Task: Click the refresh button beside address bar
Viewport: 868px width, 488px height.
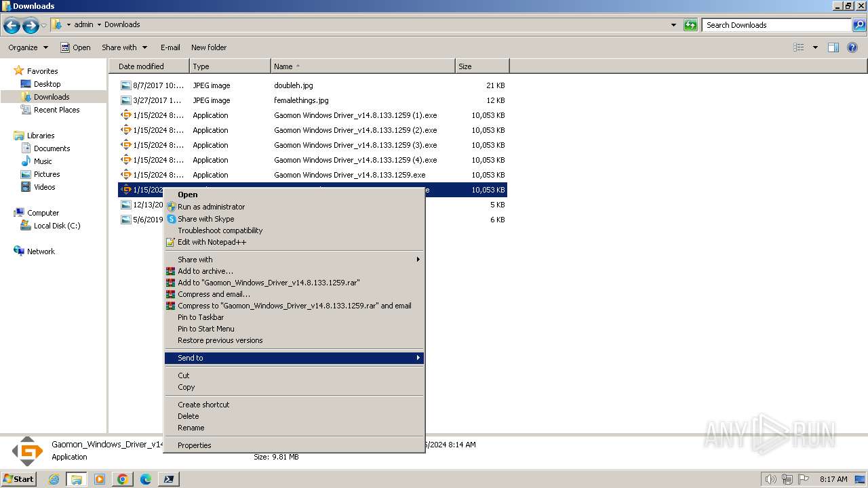Action: (x=690, y=25)
